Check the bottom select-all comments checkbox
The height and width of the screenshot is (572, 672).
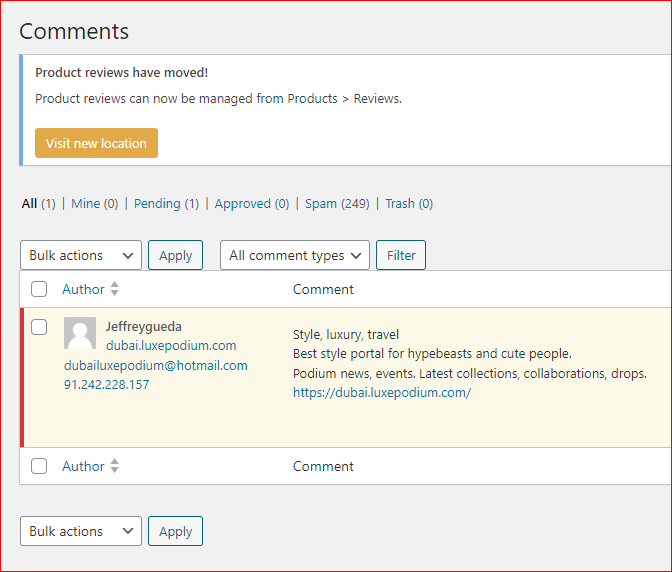click(x=39, y=466)
